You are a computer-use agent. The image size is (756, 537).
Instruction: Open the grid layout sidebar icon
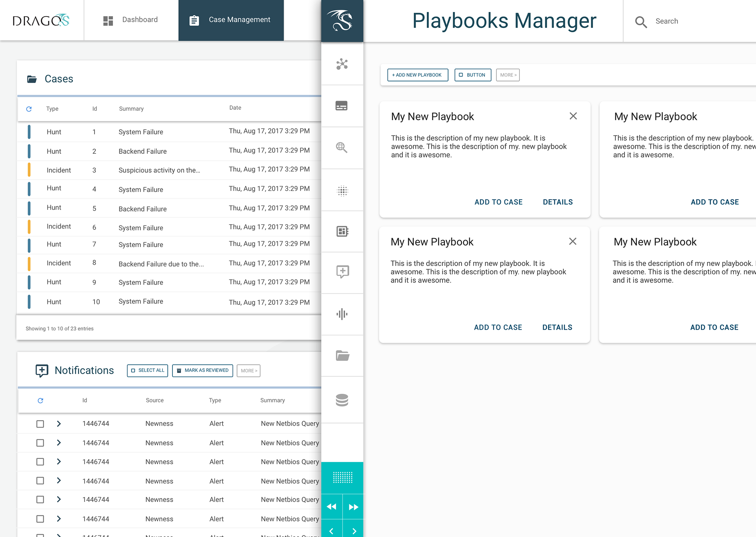click(x=343, y=231)
